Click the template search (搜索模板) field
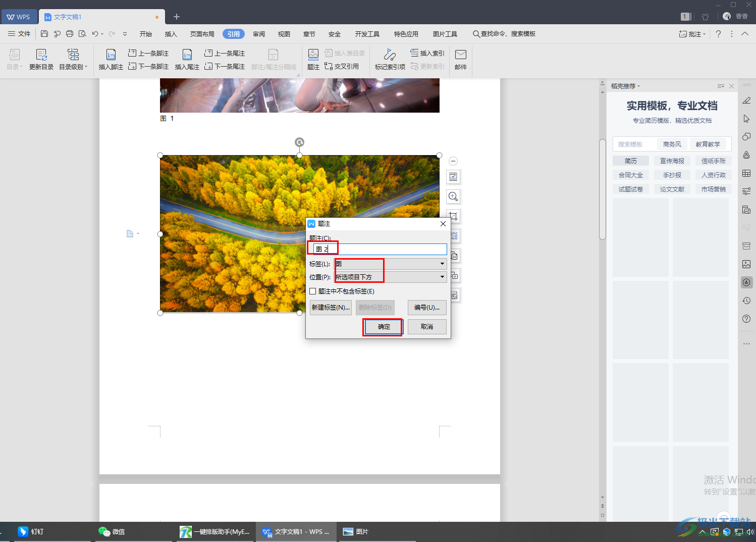 634,144
